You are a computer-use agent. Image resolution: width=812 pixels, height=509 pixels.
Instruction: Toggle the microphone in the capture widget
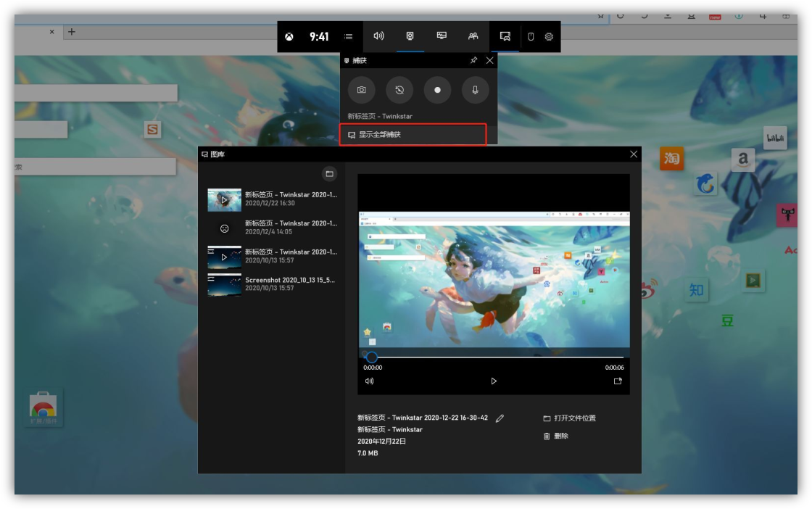coord(475,90)
